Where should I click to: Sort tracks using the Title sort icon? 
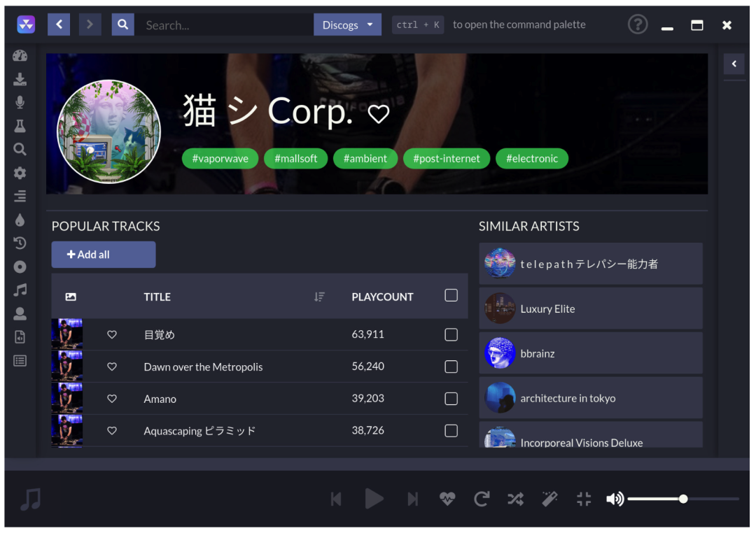[x=319, y=297]
